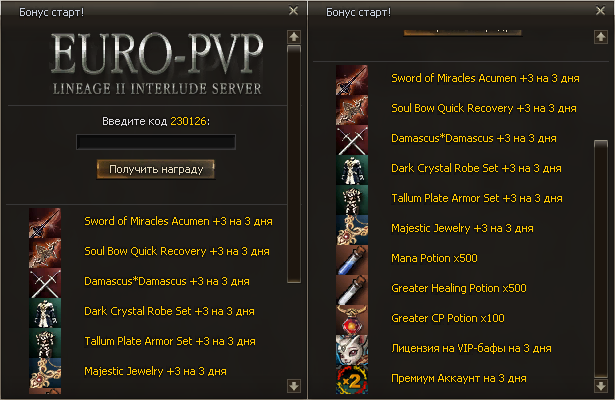The image size is (615, 400).
Task: Select the Greater Healing Potion icon
Action: coord(352,290)
